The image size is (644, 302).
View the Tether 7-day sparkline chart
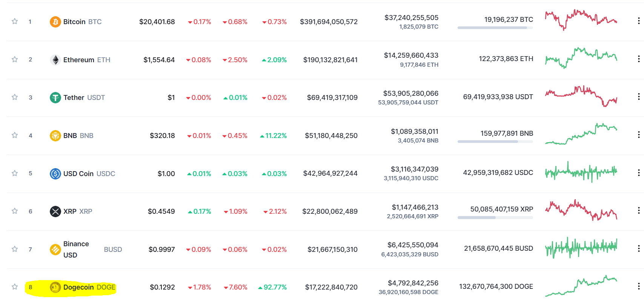581,96
